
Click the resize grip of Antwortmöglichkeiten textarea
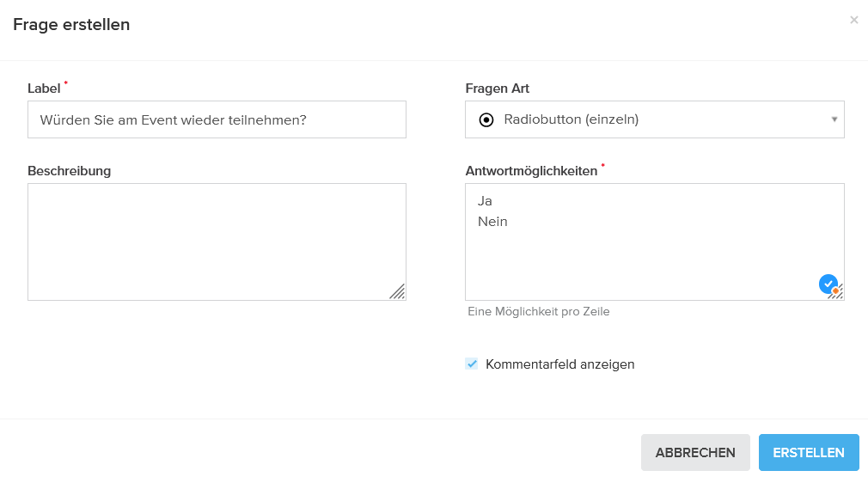[x=837, y=294]
